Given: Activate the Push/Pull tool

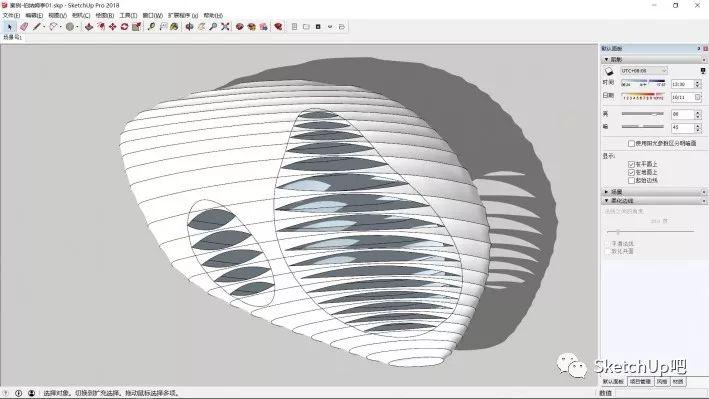Looking at the screenshot, I should 89,27.
